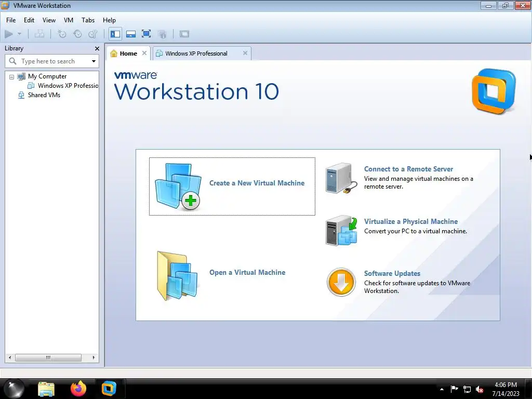
Task: Click Virtualize a Physical Machine link
Action: (411, 221)
